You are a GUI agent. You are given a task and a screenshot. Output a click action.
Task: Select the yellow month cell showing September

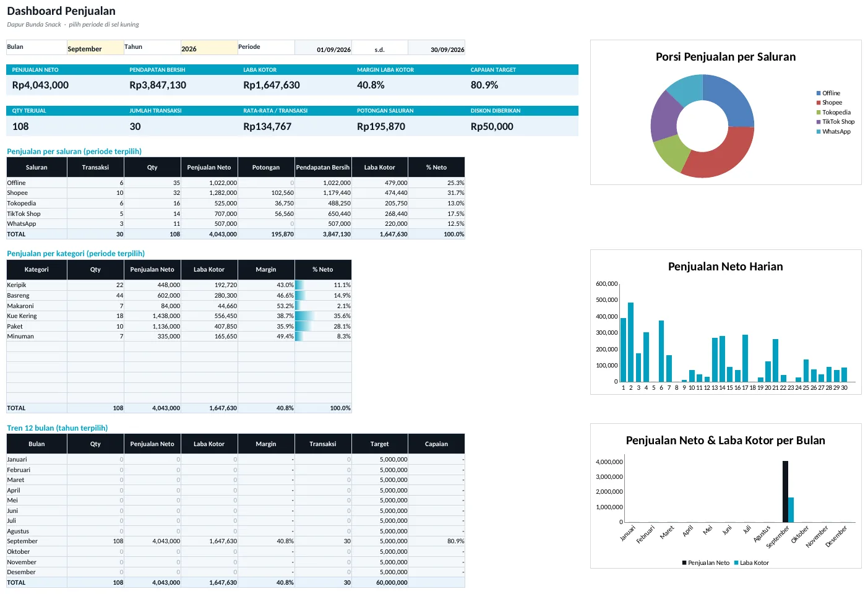tap(95, 48)
